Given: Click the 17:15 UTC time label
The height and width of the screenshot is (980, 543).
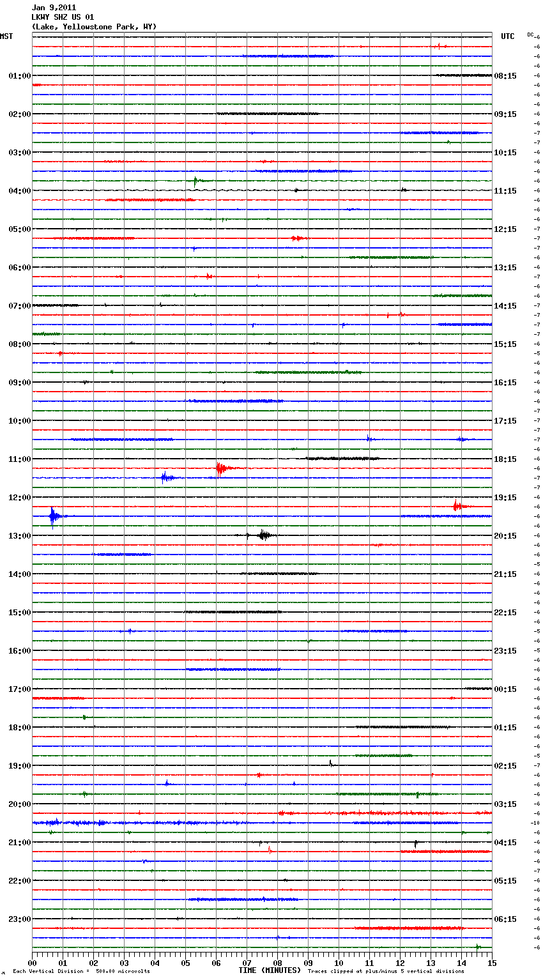Looking at the screenshot, I should coord(505,421).
